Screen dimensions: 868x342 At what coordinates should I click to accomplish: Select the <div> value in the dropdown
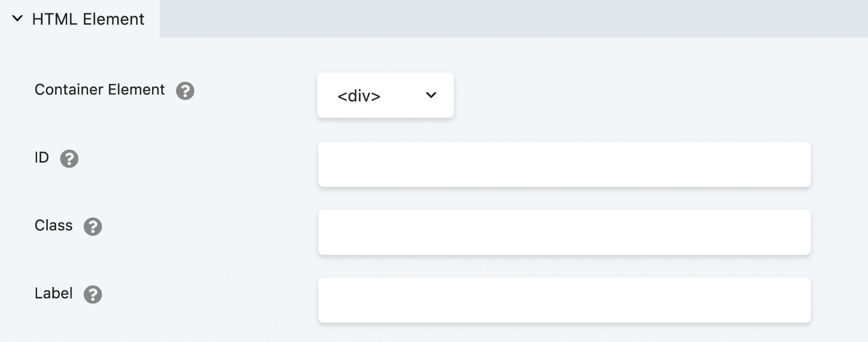click(361, 95)
